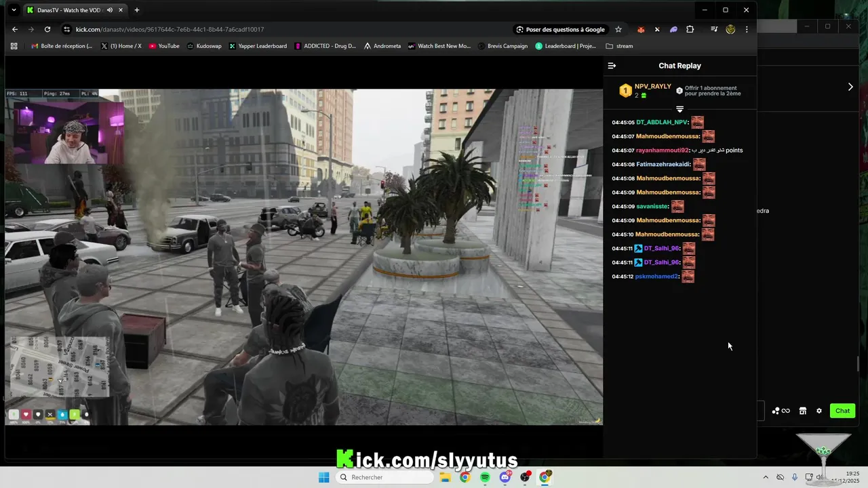This screenshot has width=868, height=488.
Task: Open the tab search dropdown arrow
Action: (x=14, y=10)
